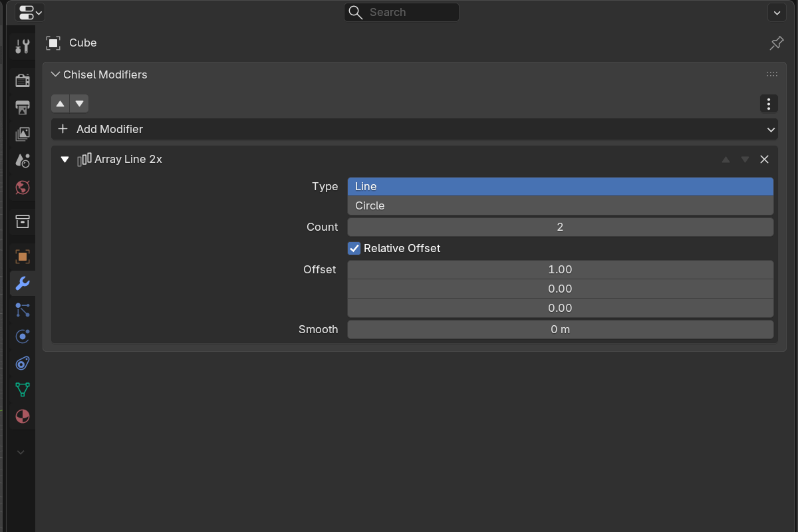Open the three-dot options menu

tap(769, 104)
